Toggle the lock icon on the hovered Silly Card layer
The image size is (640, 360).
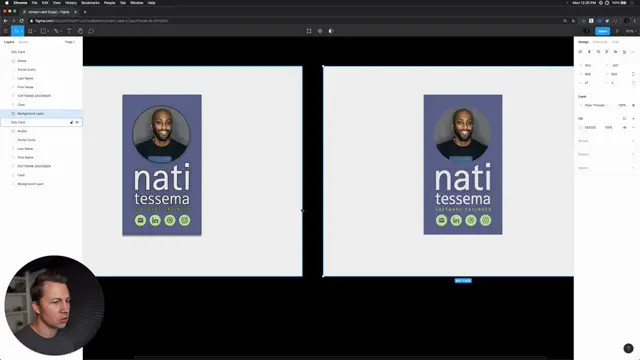71,122
